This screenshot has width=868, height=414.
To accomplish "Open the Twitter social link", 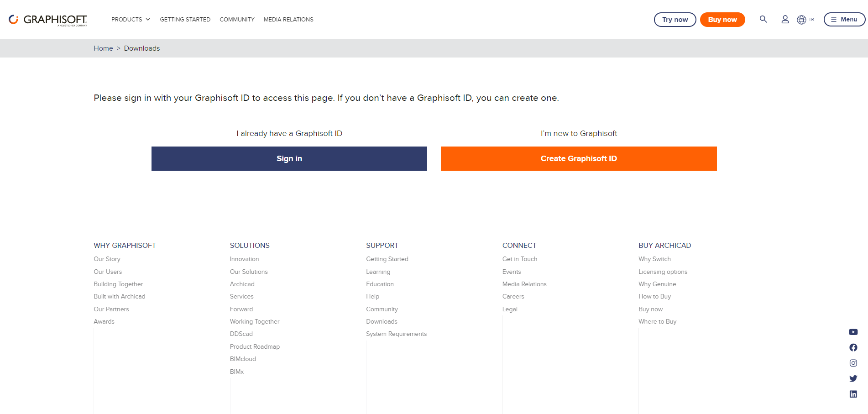I will tap(853, 378).
